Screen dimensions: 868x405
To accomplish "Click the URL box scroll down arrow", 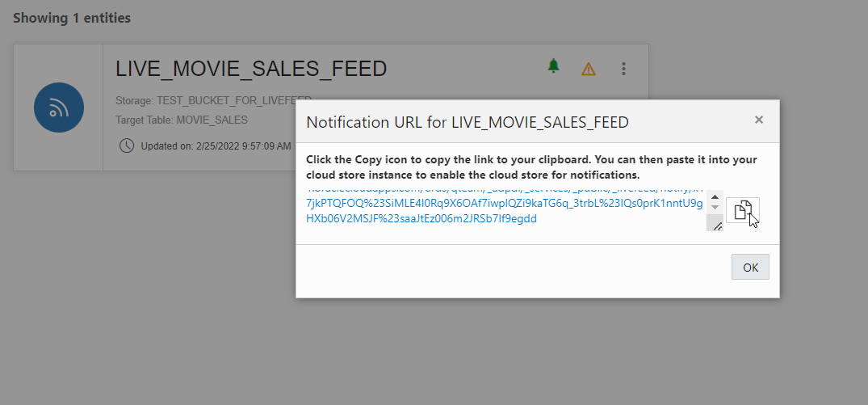I will (715, 209).
